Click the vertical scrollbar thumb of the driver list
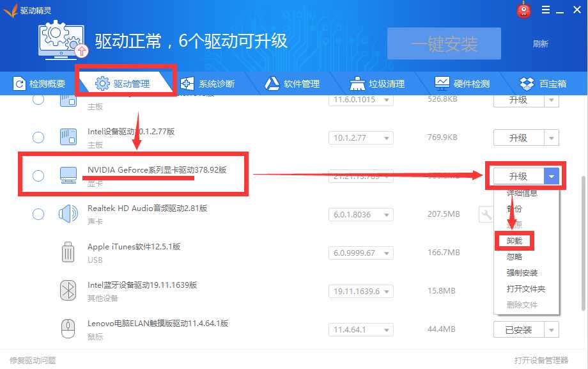Viewport: 588px width, 369px height. (584, 243)
